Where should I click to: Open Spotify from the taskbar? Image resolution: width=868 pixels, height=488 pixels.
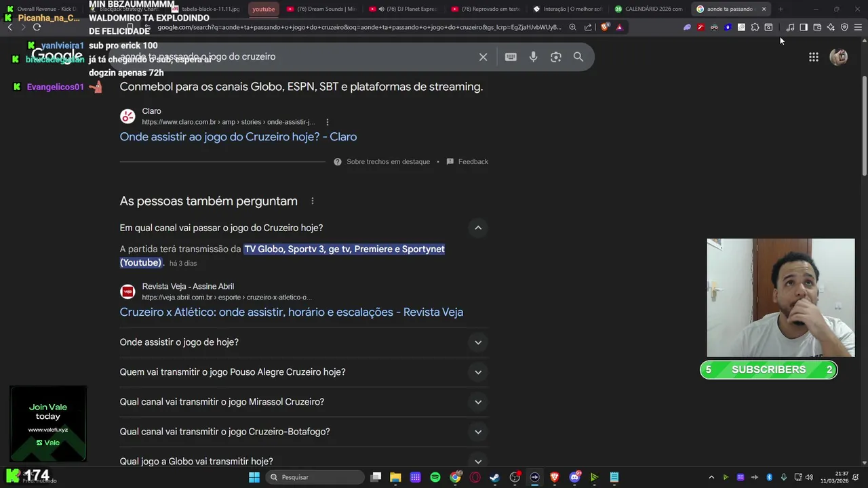[x=435, y=477]
